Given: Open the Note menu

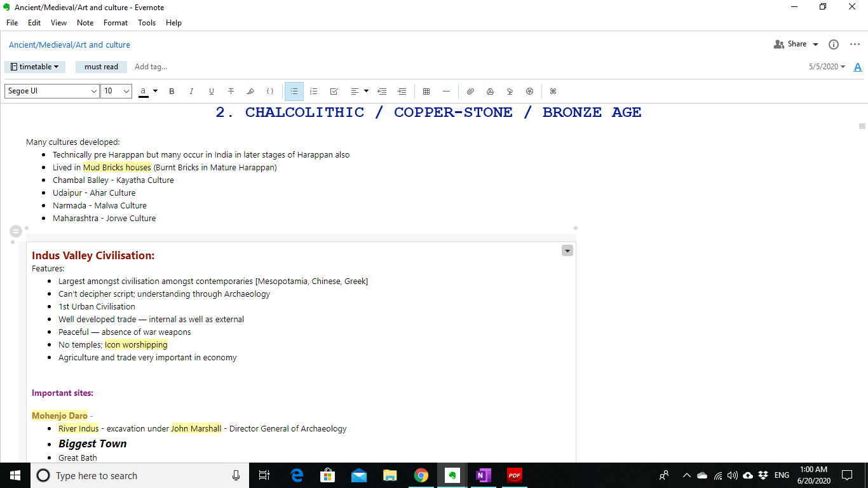Looking at the screenshot, I should [85, 23].
